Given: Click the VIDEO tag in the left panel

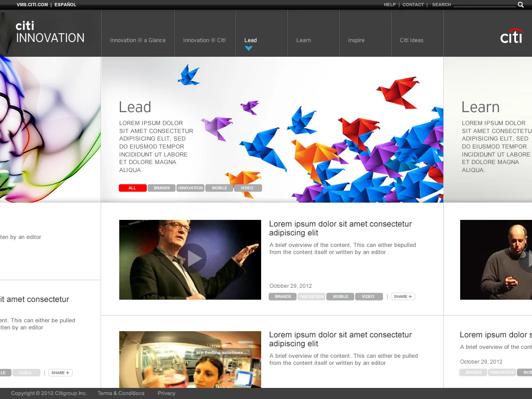Looking at the screenshot, I should click(26, 373).
